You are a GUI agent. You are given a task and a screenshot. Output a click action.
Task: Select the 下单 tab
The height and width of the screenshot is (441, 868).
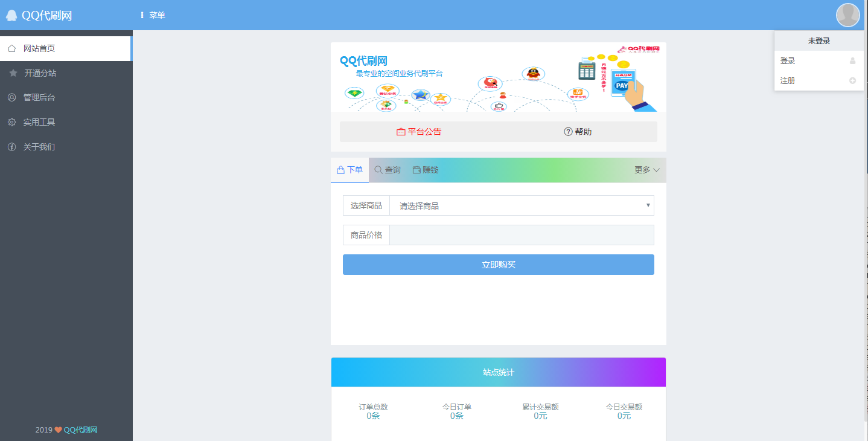point(349,170)
